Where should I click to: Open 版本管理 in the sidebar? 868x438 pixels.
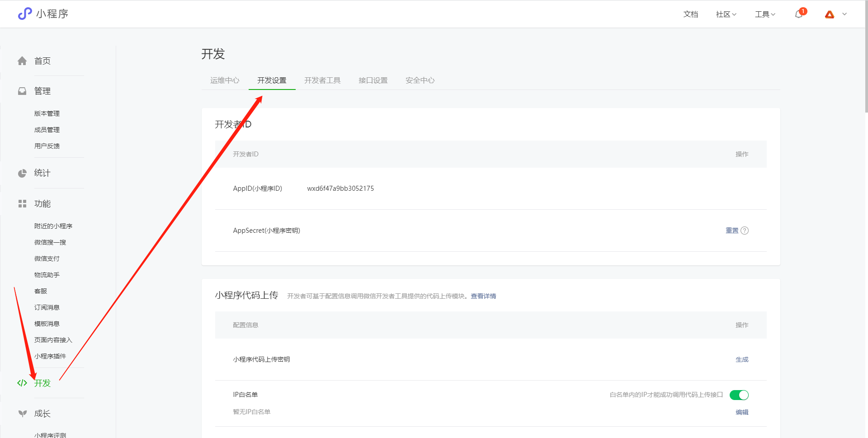pos(47,113)
